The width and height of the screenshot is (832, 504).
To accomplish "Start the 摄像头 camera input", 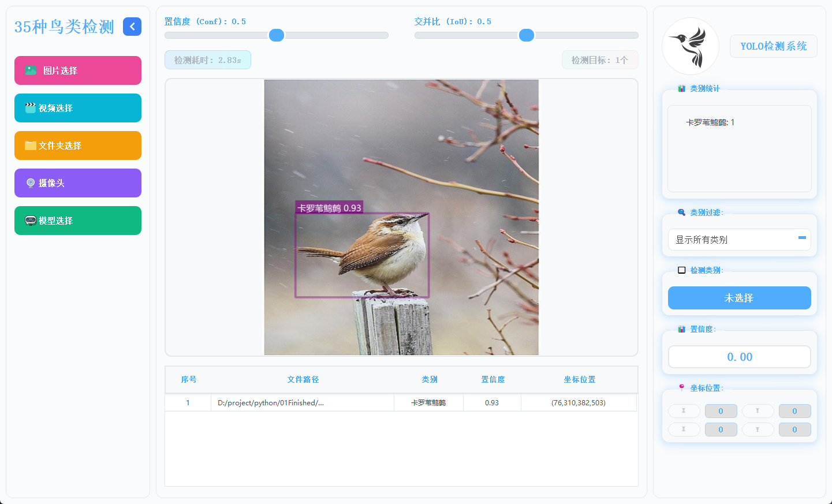I will click(x=78, y=183).
